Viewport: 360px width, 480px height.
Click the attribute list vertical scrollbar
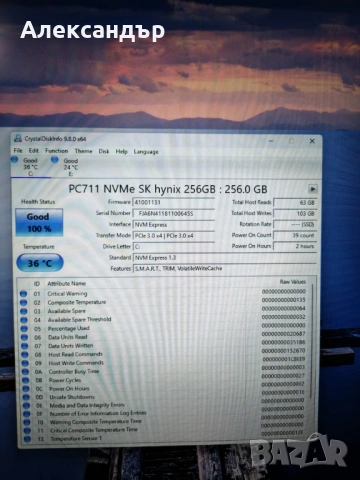pyautogui.click(x=312, y=340)
